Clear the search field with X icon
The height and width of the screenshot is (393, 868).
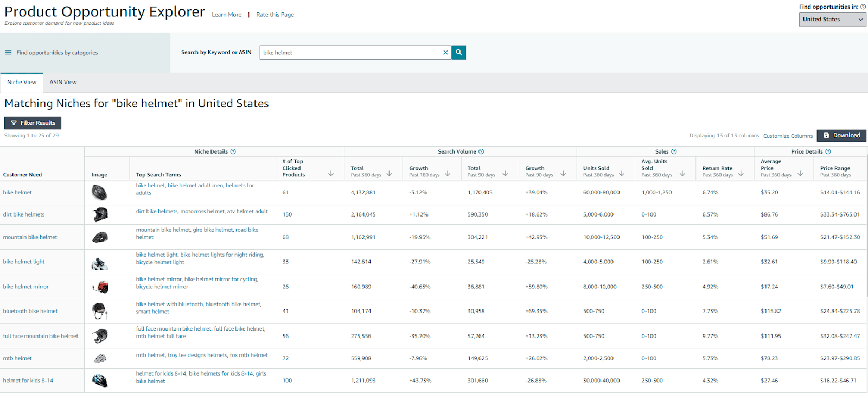pos(445,53)
